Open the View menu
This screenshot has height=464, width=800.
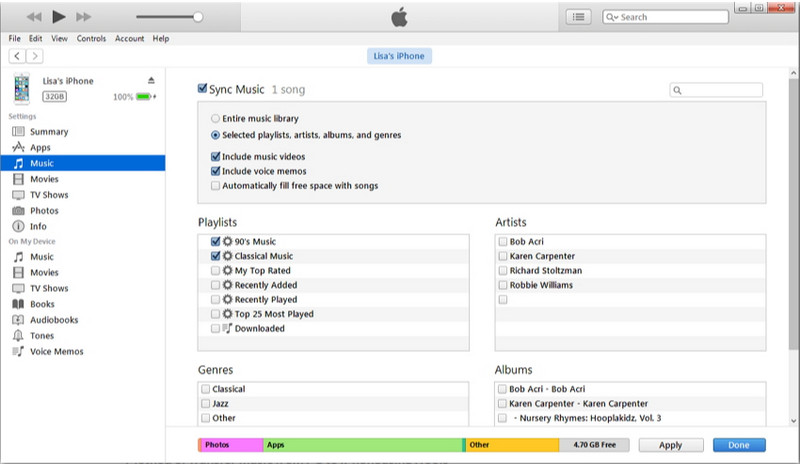tap(59, 38)
